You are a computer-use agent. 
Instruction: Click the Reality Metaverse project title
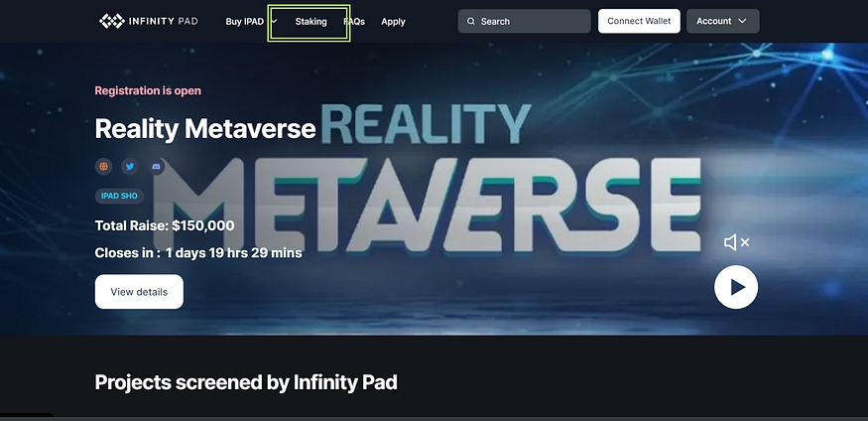click(x=205, y=128)
